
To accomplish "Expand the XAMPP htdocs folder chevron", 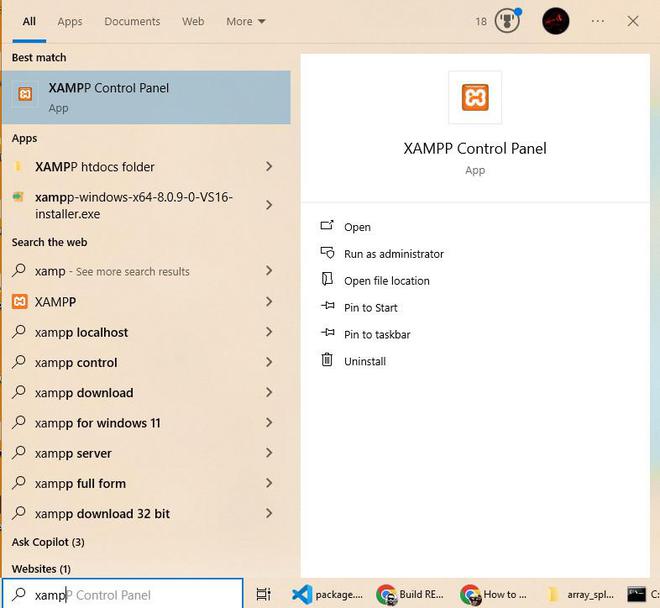I will click(x=269, y=167).
